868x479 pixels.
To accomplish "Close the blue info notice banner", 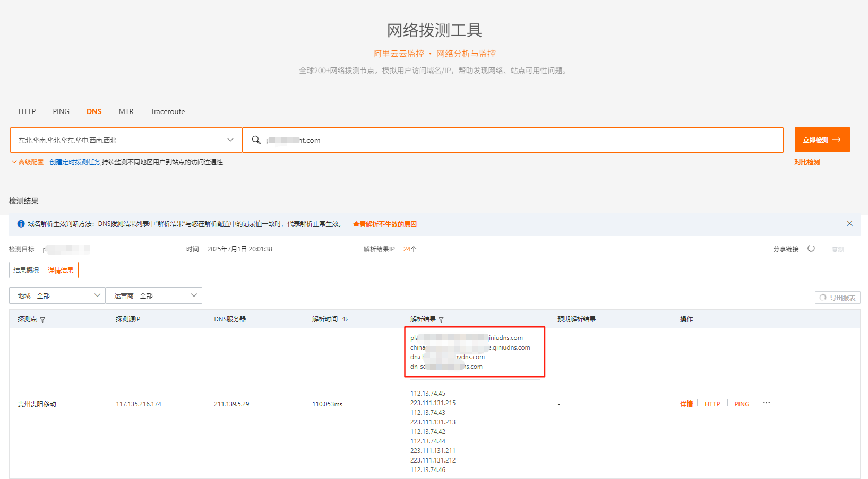I will click(849, 223).
